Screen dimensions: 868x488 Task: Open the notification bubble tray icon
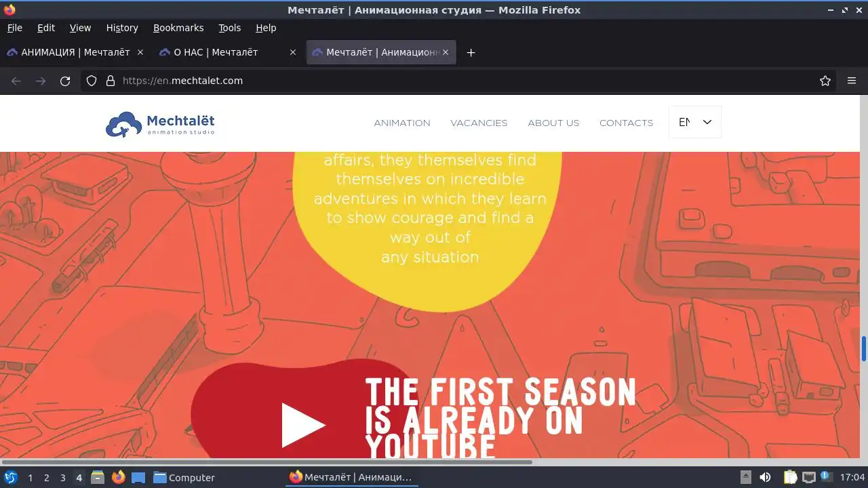coord(826,476)
